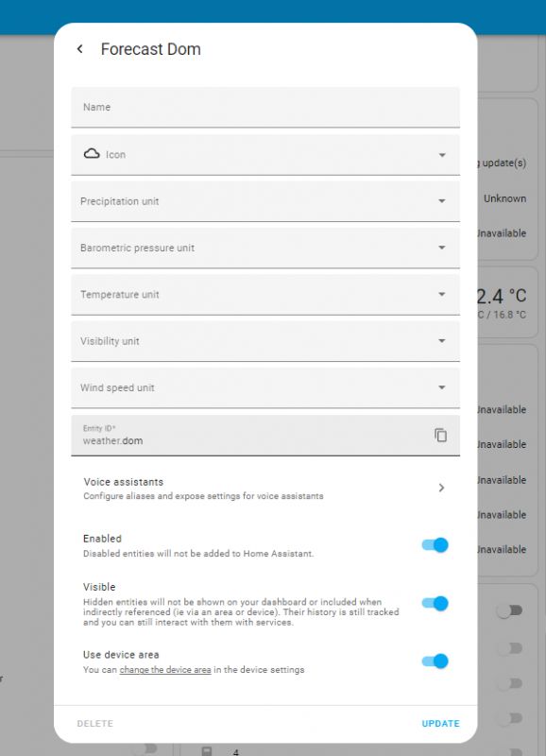Click the UPDATE button
This screenshot has height=756, width=546.
(x=440, y=723)
